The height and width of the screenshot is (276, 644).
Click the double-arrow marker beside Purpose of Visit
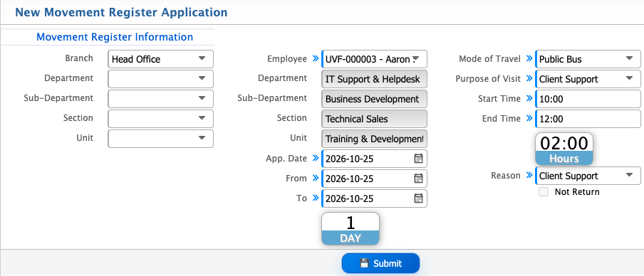[529, 79]
